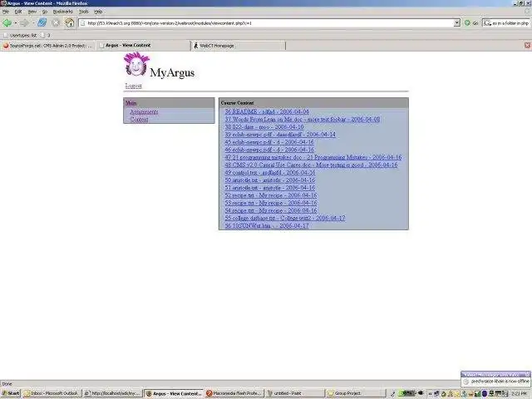
Task: Open the View menu
Action: pyautogui.click(x=32, y=11)
